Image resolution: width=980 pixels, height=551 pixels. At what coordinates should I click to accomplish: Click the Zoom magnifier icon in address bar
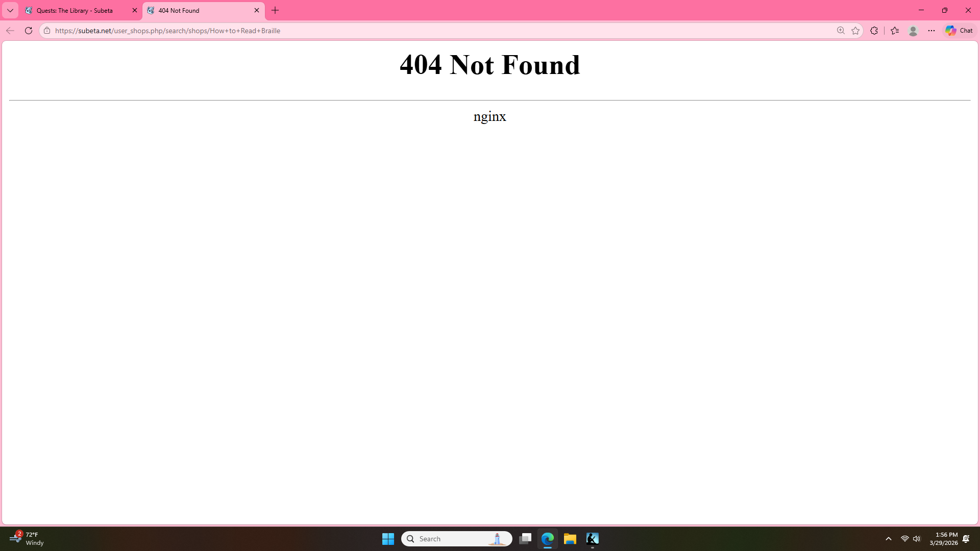point(841,31)
